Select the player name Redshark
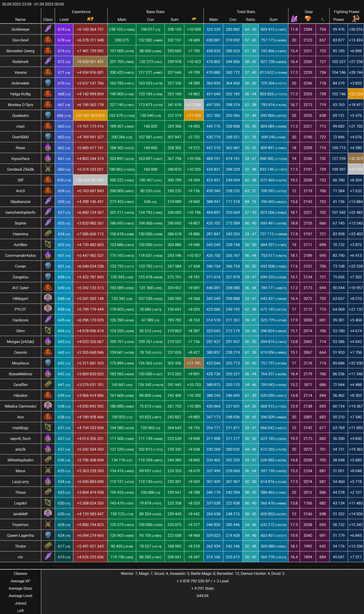The width and height of the screenshot is (364, 614). pos(20,62)
